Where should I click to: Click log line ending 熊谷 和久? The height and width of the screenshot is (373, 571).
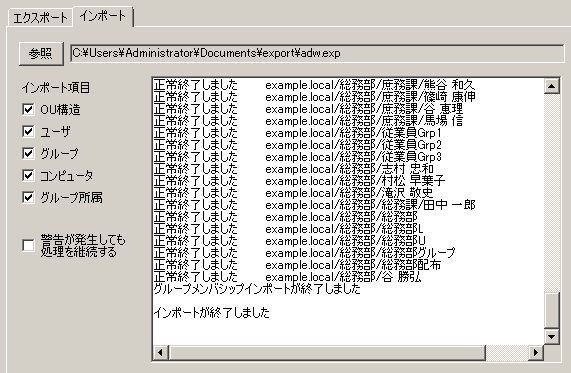tap(314, 85)
